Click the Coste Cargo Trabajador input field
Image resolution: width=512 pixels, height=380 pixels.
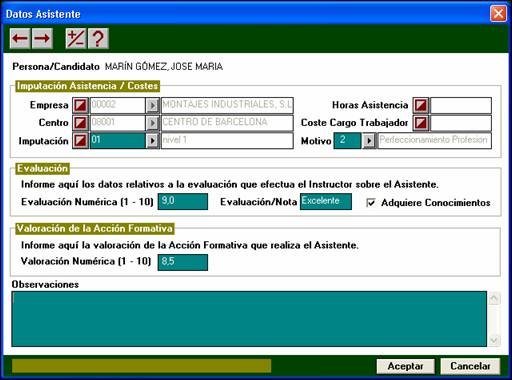pyautogui.click(x=461, y=123)
